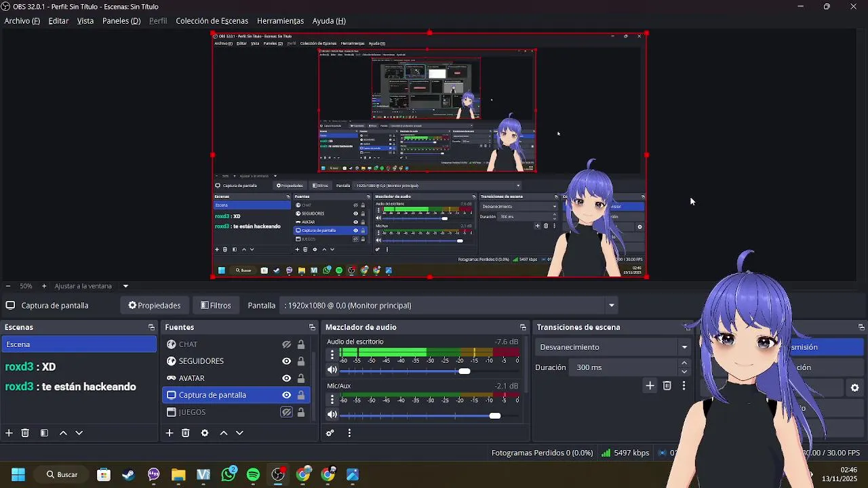Zoom out preview with minus icon

7,286
